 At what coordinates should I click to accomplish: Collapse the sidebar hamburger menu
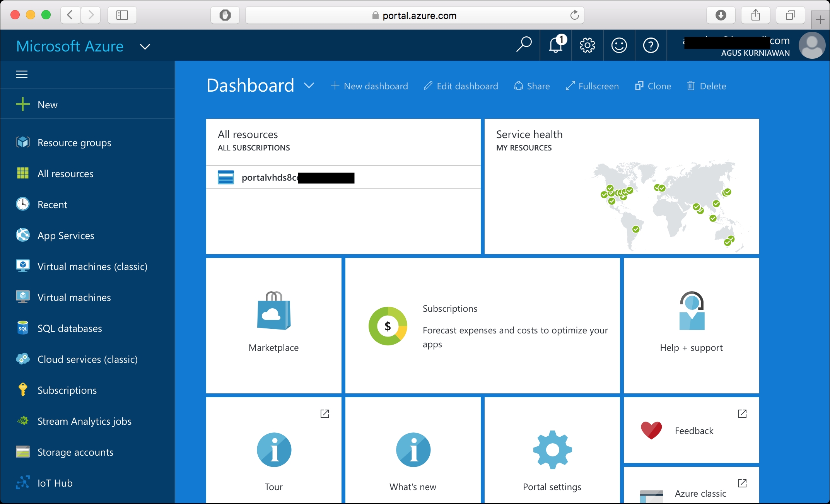pos(22,74)
